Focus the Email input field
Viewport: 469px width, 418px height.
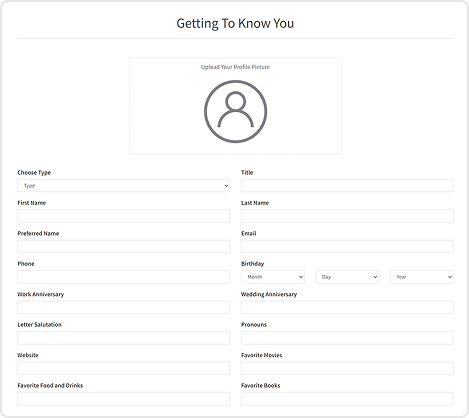pos(347,247)
